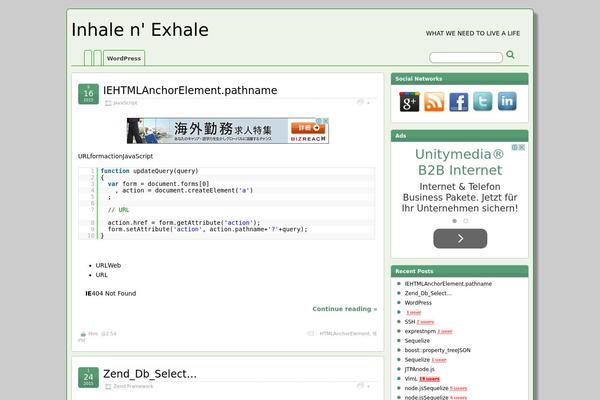Click the author link in first post footer
This screenshot has width=600, height=400.
(x=93, y=334)
